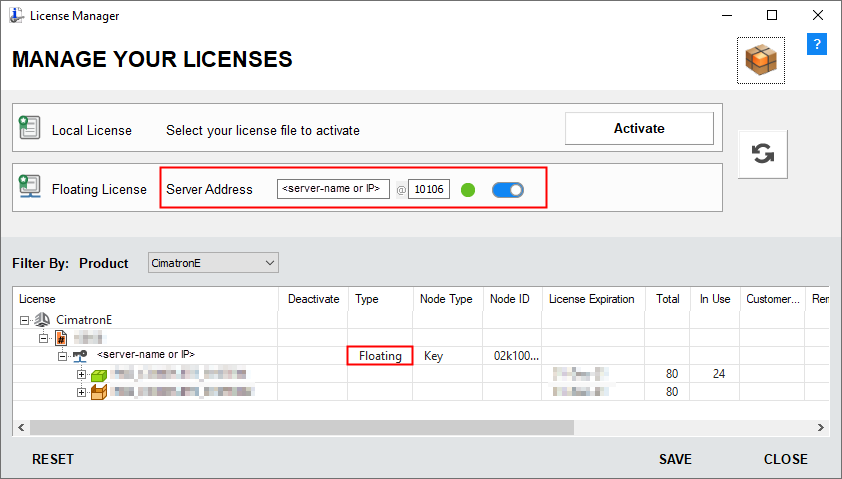Collapse the CimatronE tree node
842x479 pixels.
[x=24, y=320]
